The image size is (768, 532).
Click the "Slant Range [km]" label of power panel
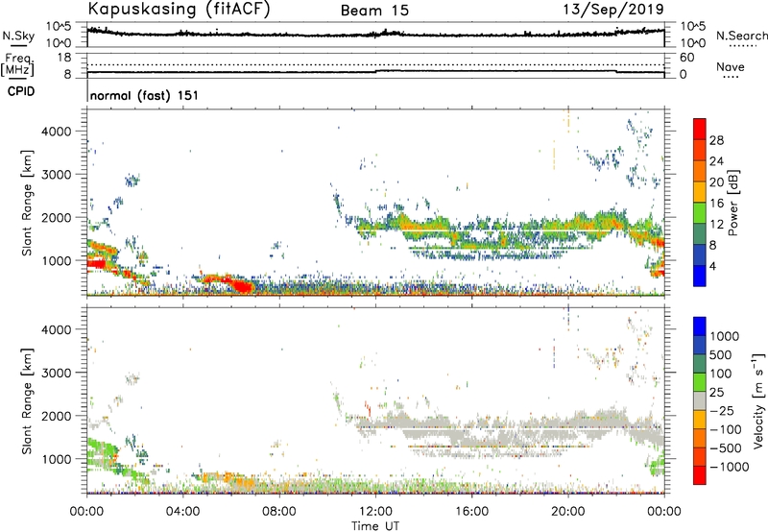pos(27,203)
